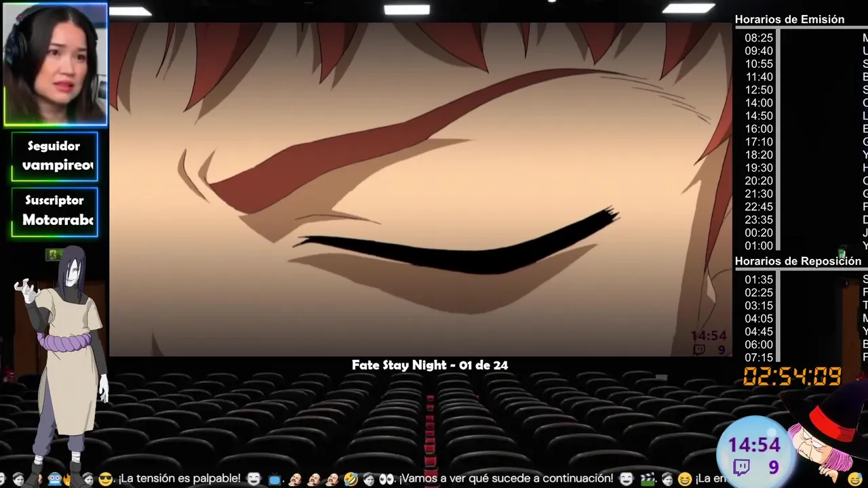Click the Twitch icon in the bubble
The height and width of the screenshot is (488, 868).
click(x=742, y=467)
